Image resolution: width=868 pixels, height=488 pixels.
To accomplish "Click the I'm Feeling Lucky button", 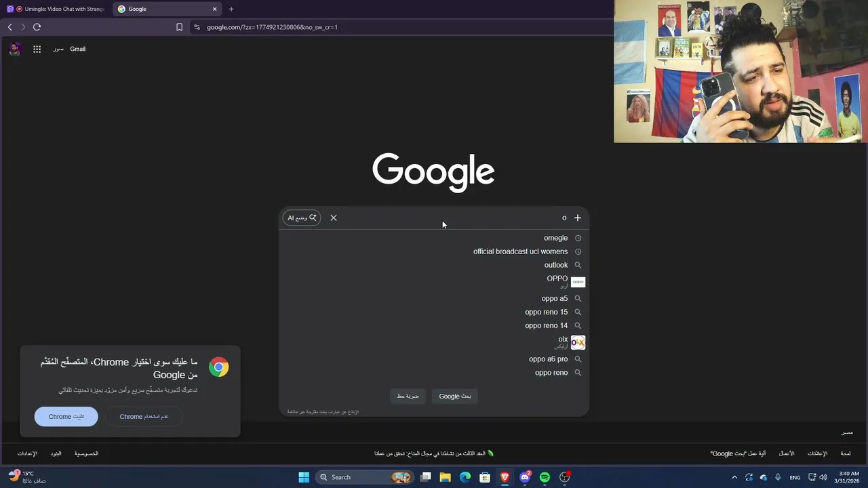I will tap(408, 396).
